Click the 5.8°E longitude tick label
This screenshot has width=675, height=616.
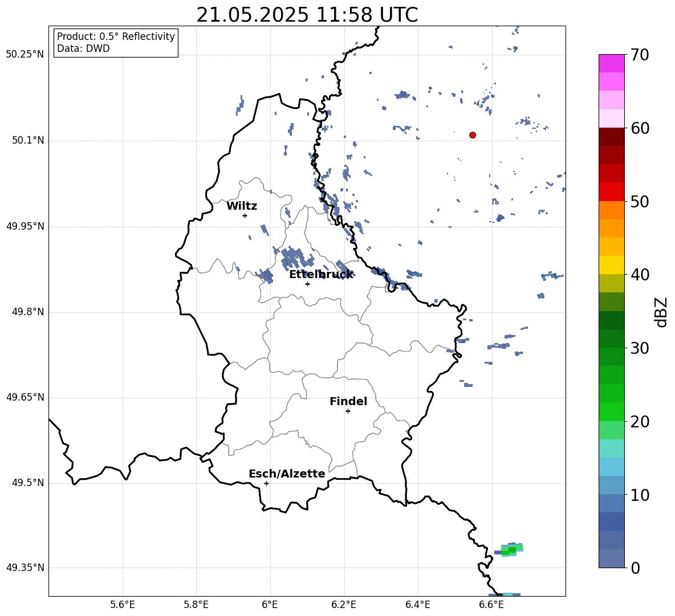coord(196,605)
